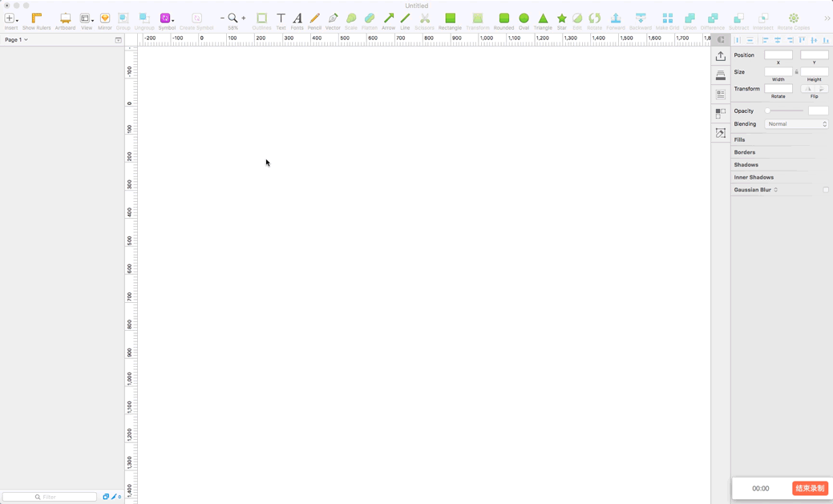The image size is (833, 504).
Task: Click the Create Symbol icon
Action: [x=196, y=18]
